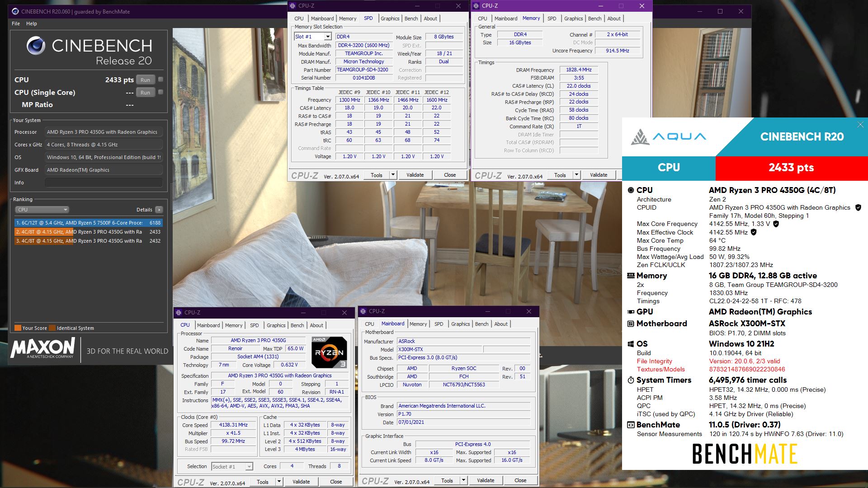
Task: Expand ranking Details arrow button
Action: pos(159,210)
